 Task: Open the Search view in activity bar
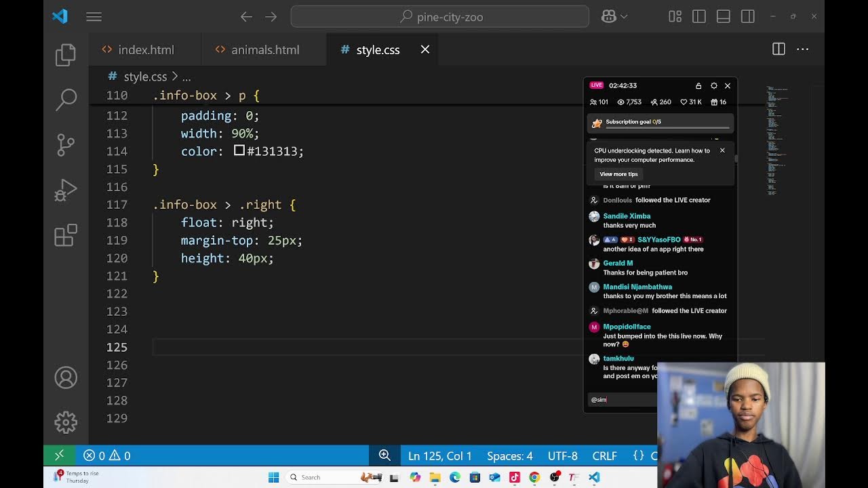pyautogui.click(x=66, y=100)
